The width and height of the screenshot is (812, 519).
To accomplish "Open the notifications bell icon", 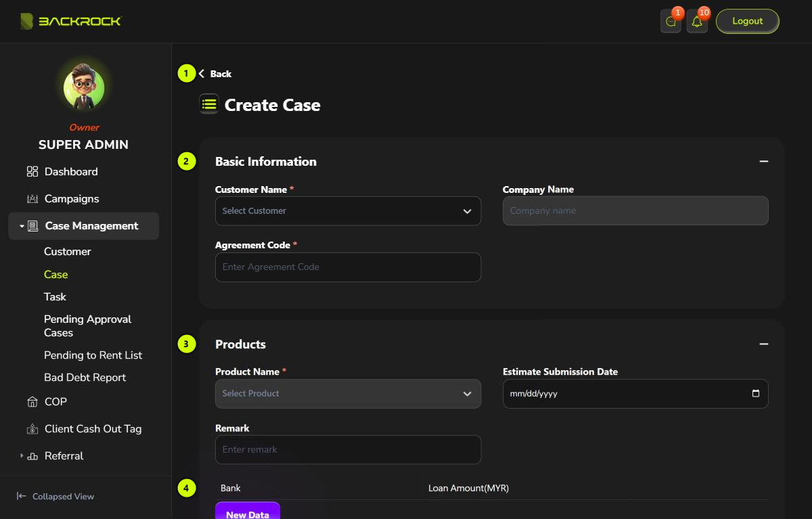I will click(x=697, y=22).
